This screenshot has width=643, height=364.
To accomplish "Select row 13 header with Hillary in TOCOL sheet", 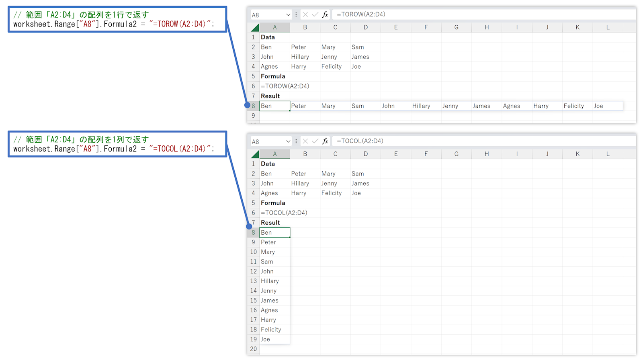I will coord(253,281).
